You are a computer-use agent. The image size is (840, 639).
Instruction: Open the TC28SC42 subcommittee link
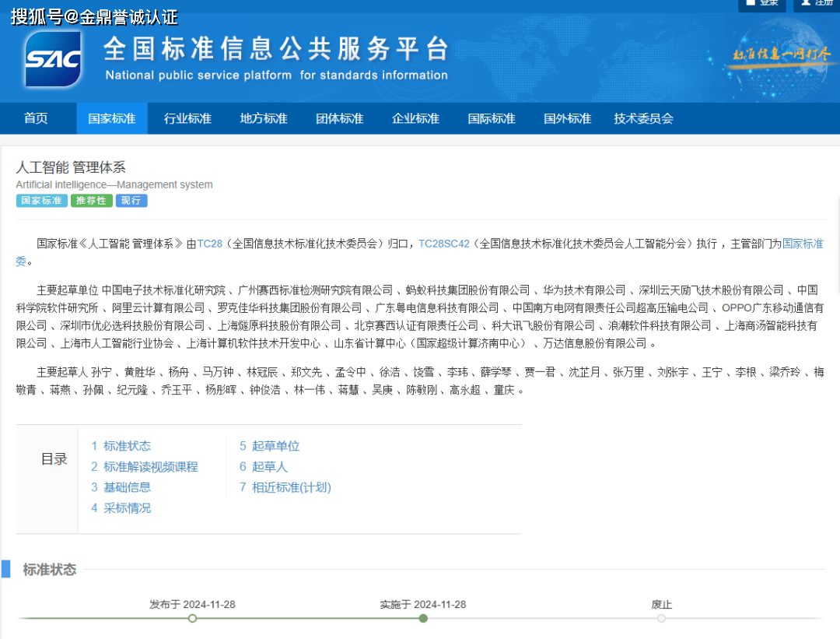(x=443, y=244)
